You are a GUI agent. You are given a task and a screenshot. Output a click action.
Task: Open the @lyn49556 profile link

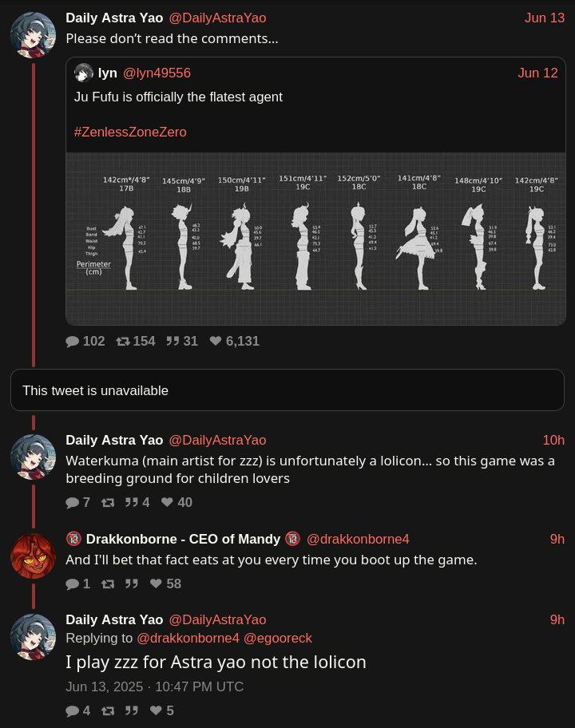(156, 73)
